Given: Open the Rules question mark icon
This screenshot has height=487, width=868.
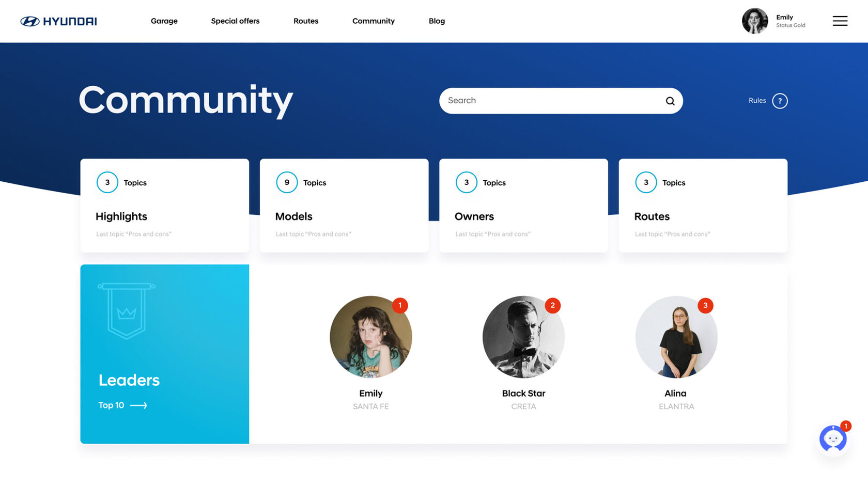Looking at the screenshot, I should tap(780, 101).
